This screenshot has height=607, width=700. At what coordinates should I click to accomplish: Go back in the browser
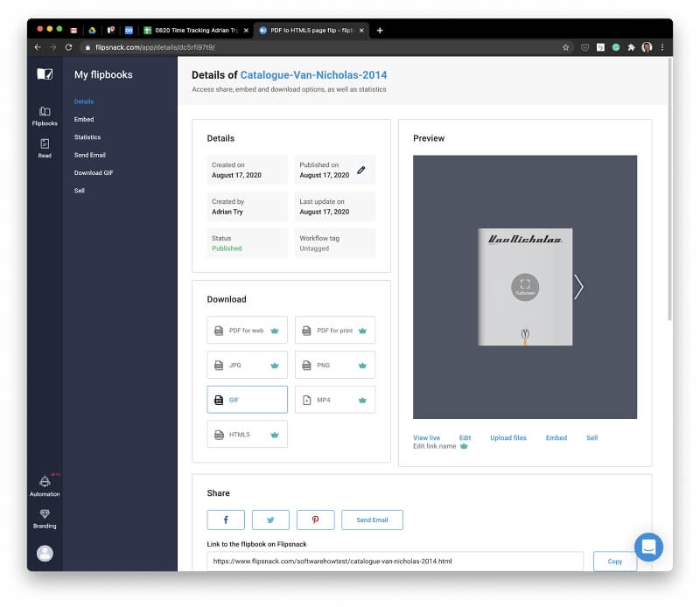[38, 47]
